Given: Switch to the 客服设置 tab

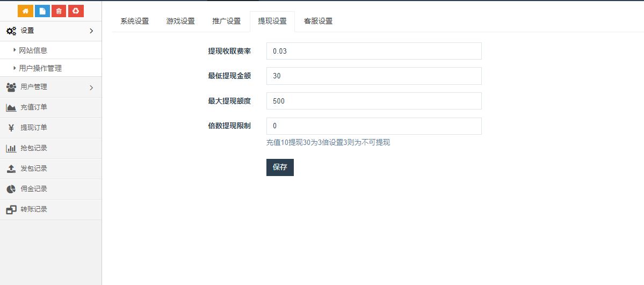Looking at the screenshot, I should point(319,21).
